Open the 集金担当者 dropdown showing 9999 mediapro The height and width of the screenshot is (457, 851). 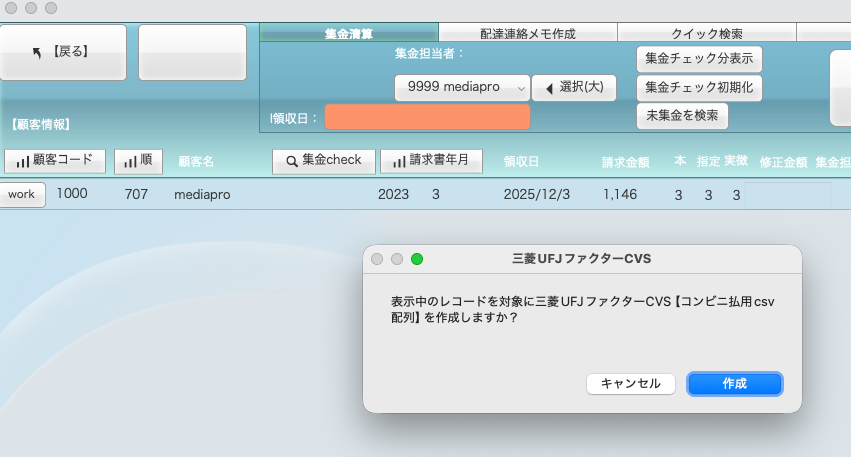[x=461, y=88]
